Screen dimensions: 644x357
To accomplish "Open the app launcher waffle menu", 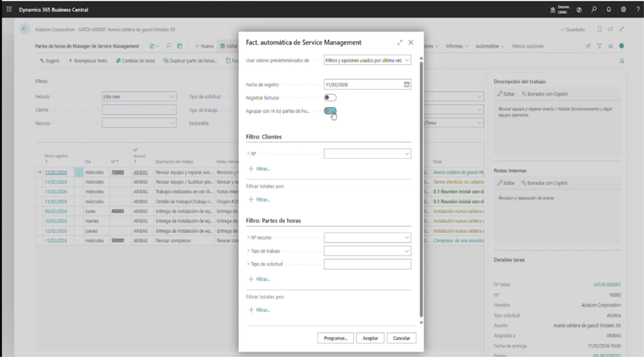I will (x=9, y=10).
